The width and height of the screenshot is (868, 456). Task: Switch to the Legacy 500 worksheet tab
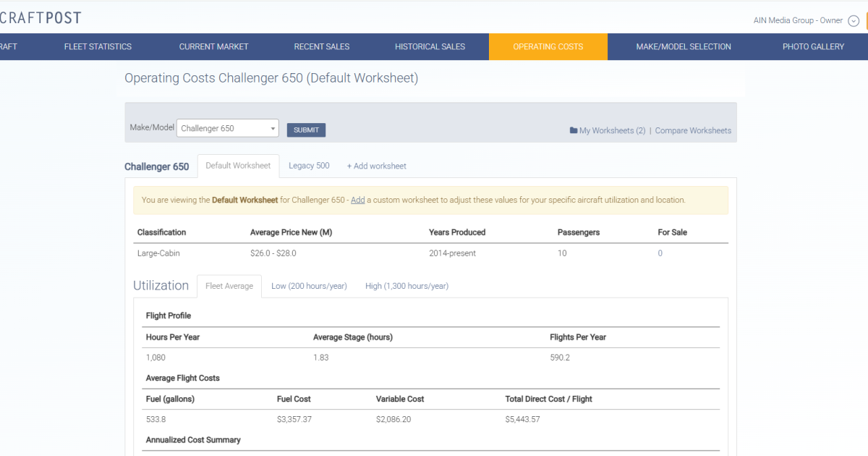click(x=309, y=166)
